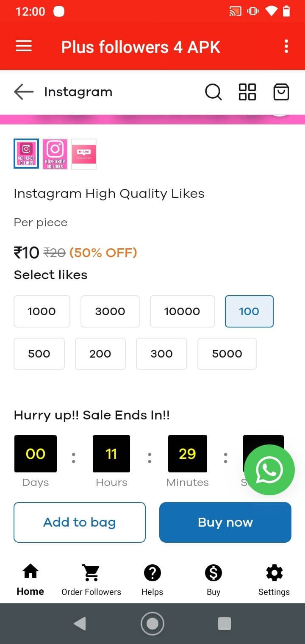
Task: Select the 3000 likes option
Action: 110,311
